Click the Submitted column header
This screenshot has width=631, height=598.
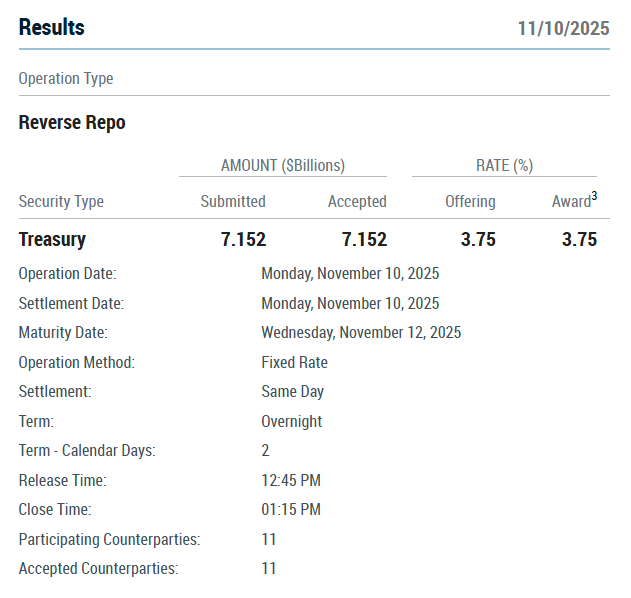(233, 201)
